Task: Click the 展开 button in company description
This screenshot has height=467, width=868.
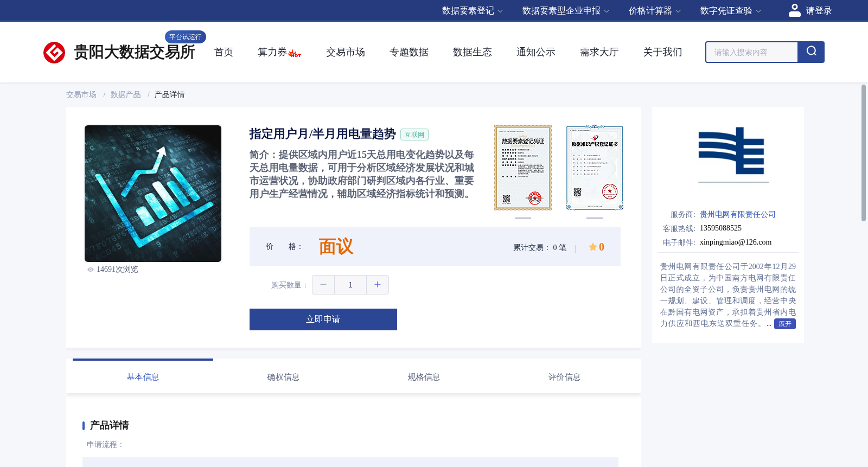Action: pos(785,324)
